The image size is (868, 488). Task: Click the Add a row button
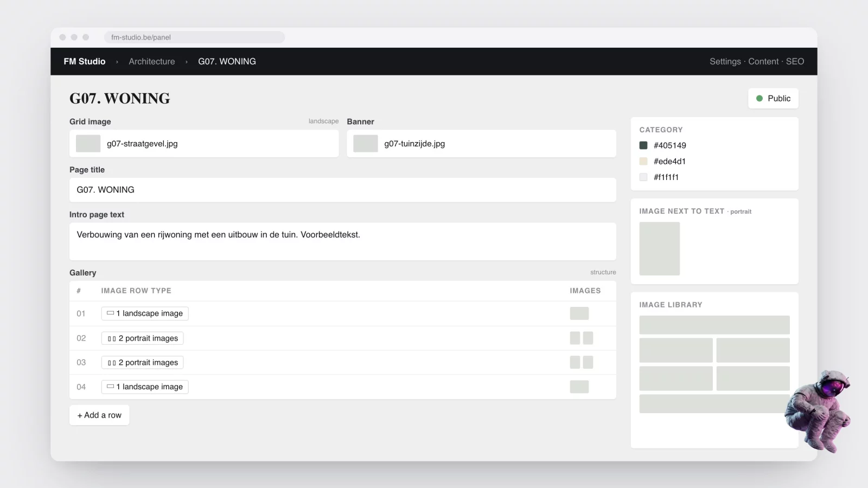point(99,415)
